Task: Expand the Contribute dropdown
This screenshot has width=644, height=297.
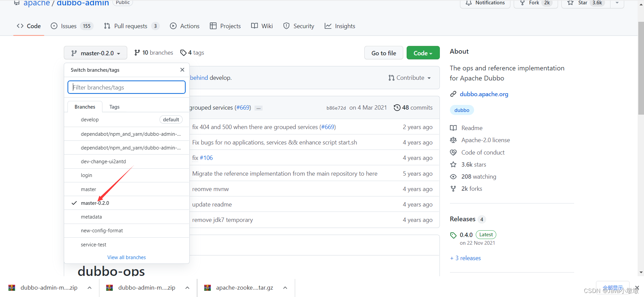Action: 410,78
